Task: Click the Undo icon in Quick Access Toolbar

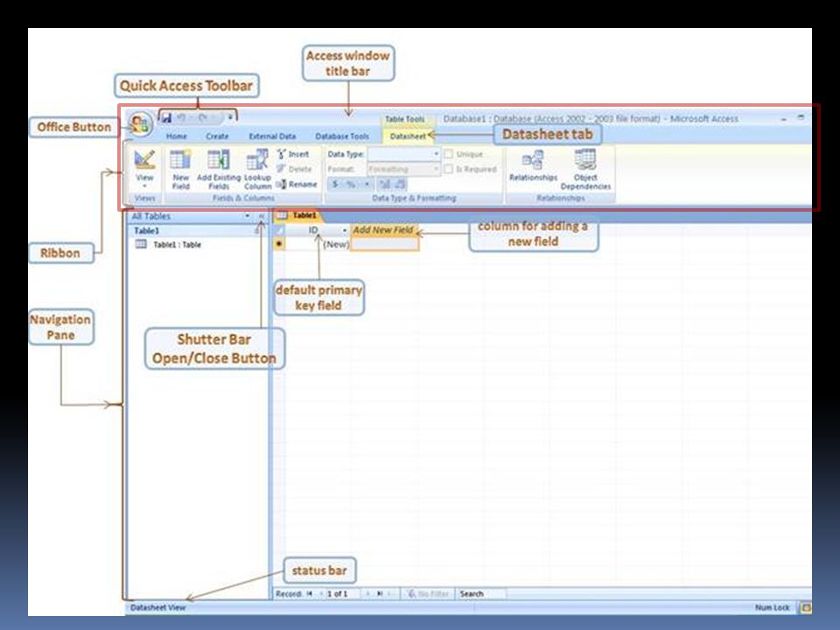Action: pyautogui.click(x=181, y=117)
